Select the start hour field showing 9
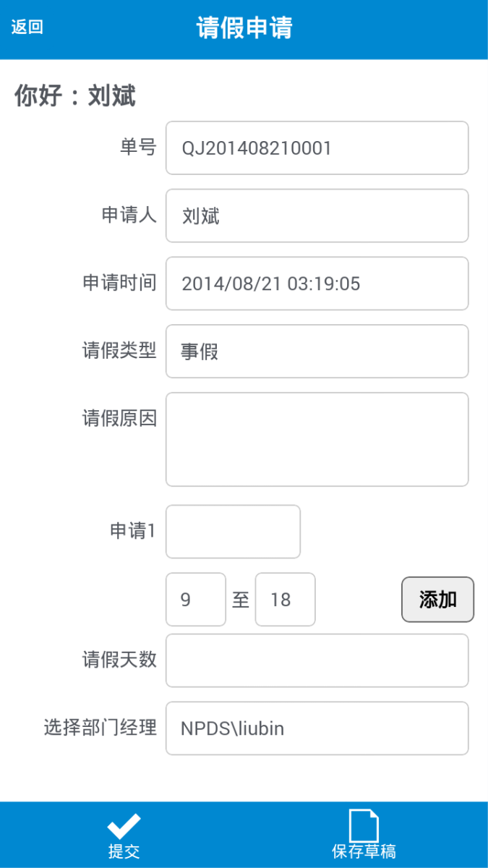This screenshot has height=868, width=488. coord(195,600)
